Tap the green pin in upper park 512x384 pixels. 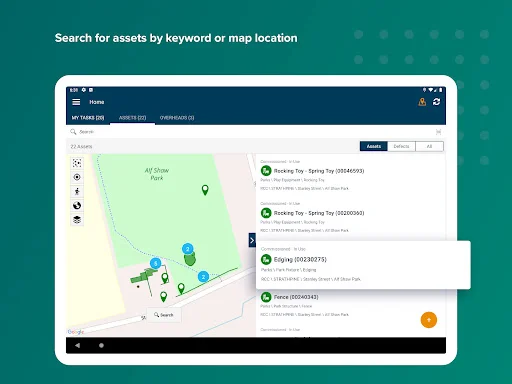[205, 190]
